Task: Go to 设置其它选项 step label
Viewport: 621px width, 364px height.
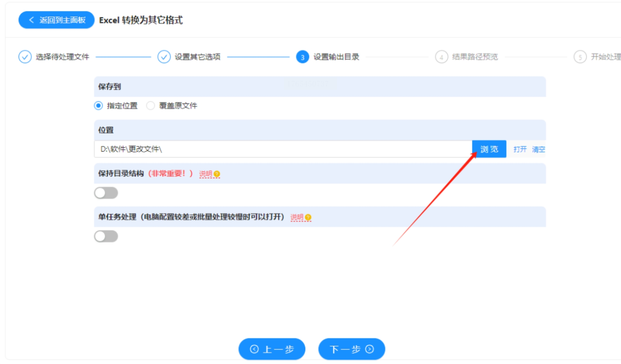Action: [x=198, y=57]
